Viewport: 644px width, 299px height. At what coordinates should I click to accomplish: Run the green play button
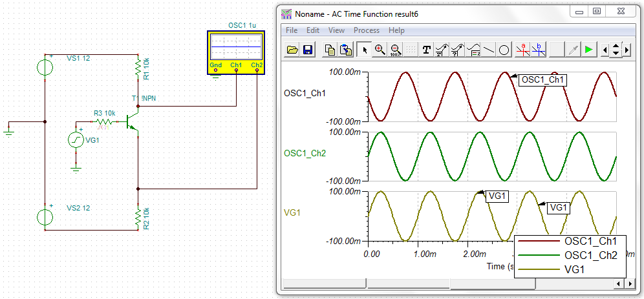588,50
